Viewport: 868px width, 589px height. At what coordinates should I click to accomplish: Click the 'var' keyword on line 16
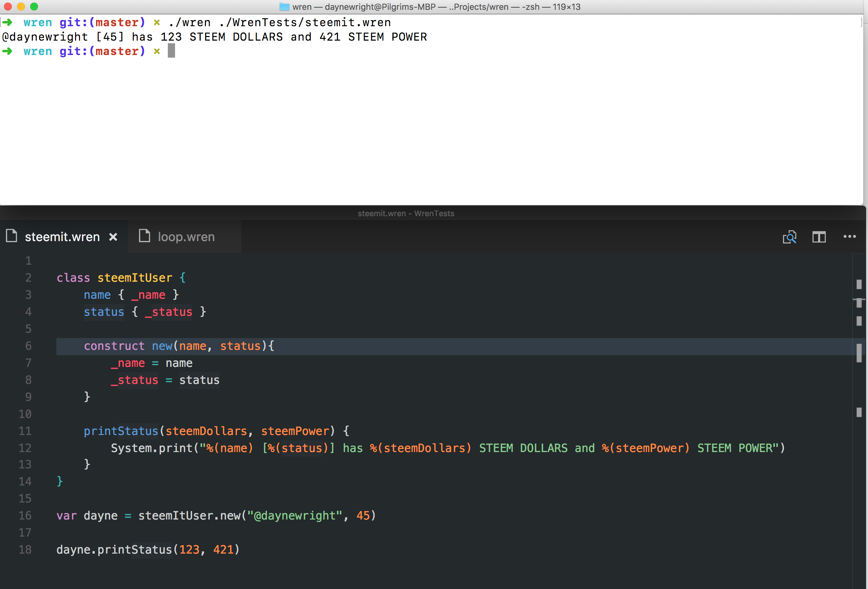(x=67, y=516)
